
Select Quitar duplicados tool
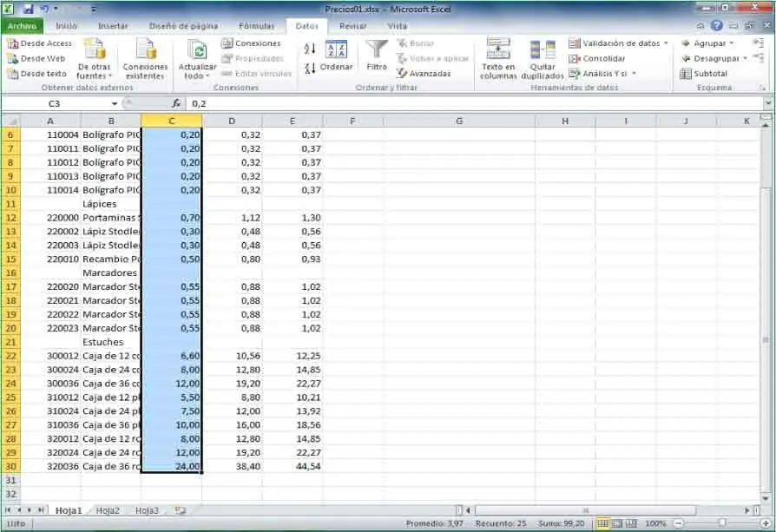[x=543, y=58]
